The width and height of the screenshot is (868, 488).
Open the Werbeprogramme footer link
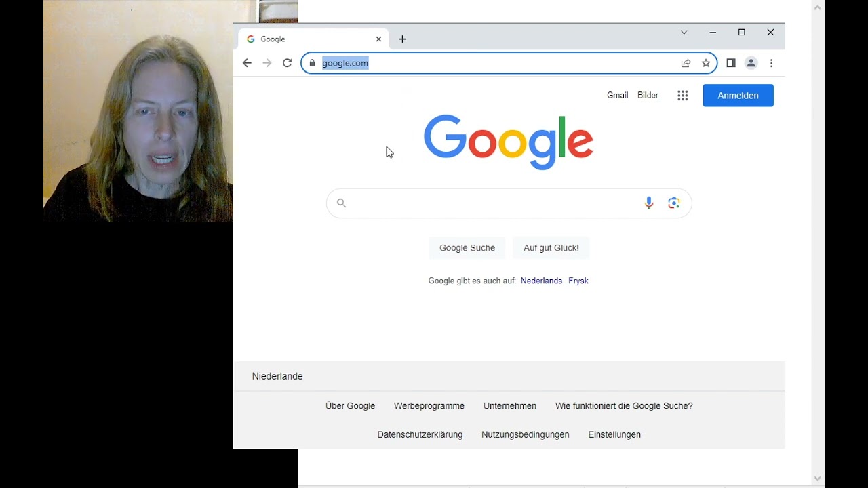429,406
